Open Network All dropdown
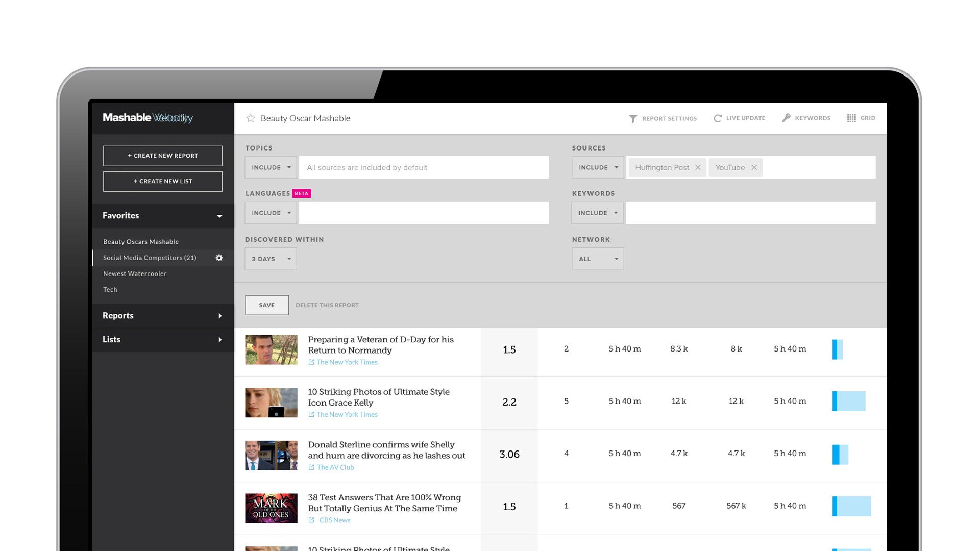 [598, 259]
